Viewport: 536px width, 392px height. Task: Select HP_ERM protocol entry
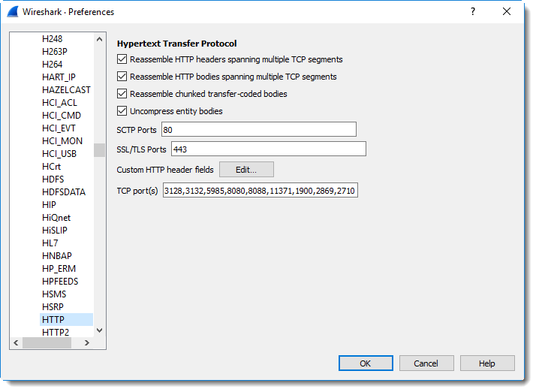[x=59, y=269]
